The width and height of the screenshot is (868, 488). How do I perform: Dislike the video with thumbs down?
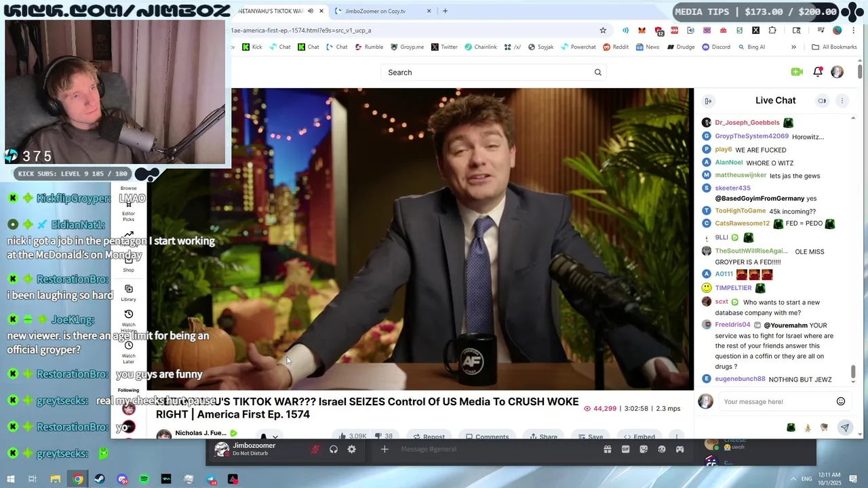pos(384,436)
